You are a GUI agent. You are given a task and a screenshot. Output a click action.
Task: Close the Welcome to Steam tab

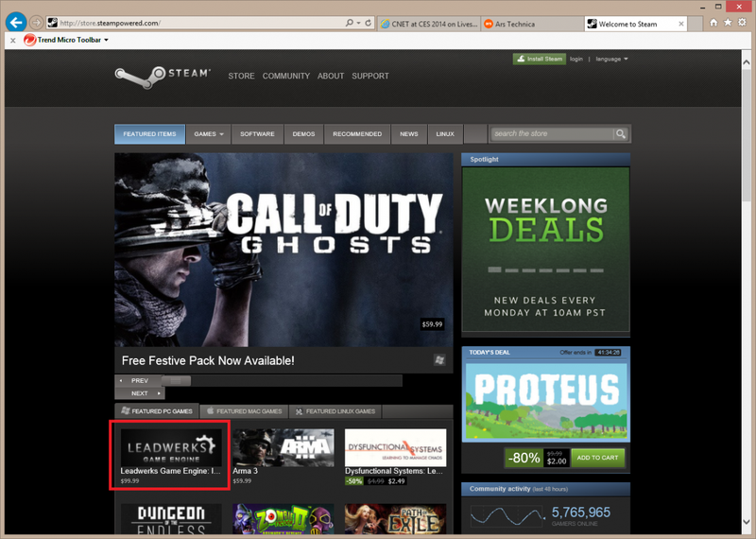(680, 24)
